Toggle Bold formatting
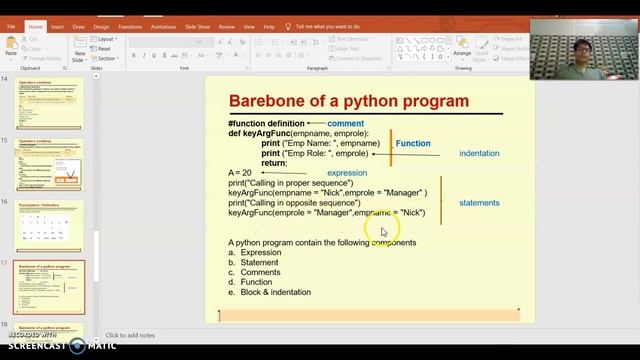Image resolution: width=640 pixels, height=360 pixels. coord(133,55)
